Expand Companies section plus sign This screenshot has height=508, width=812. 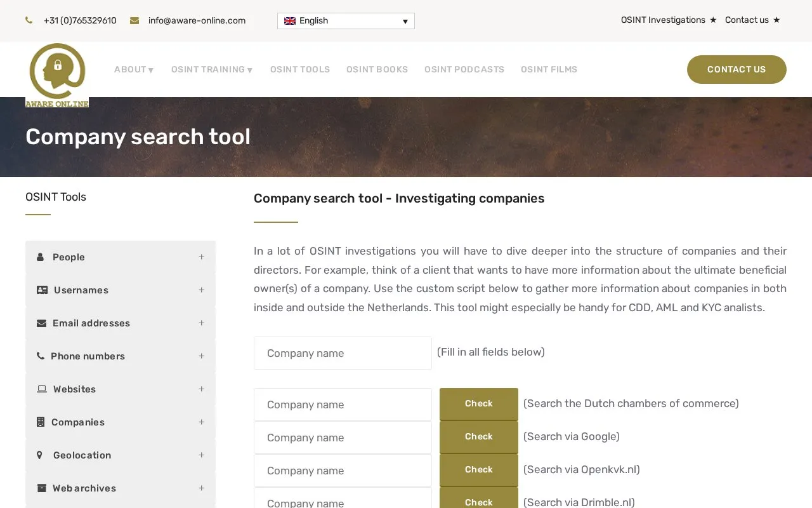(201, 422)
